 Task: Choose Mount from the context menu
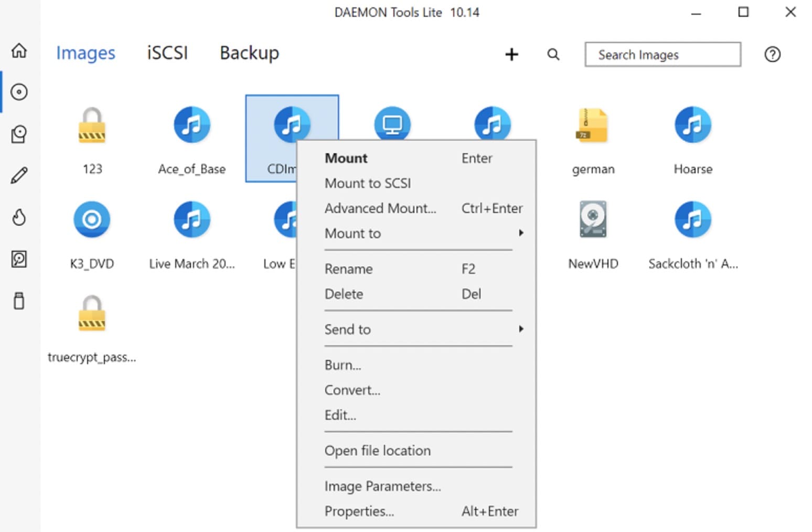pos(416,158)
